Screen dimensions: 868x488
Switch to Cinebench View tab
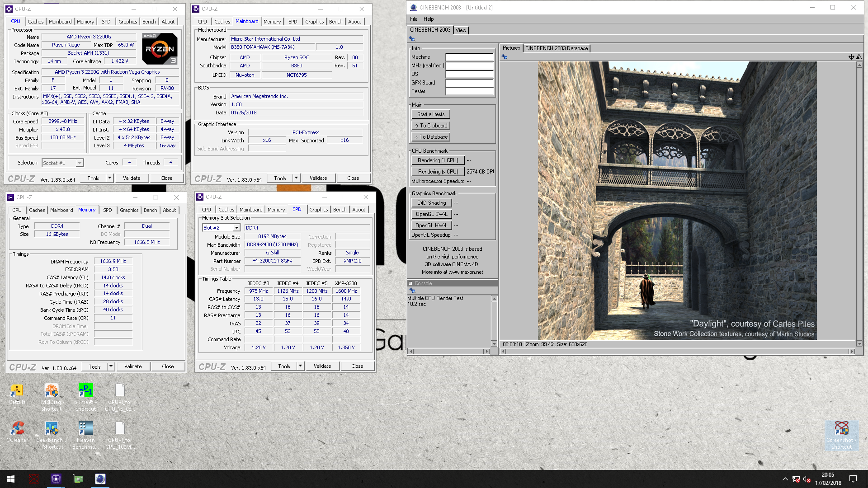(461, 30)
